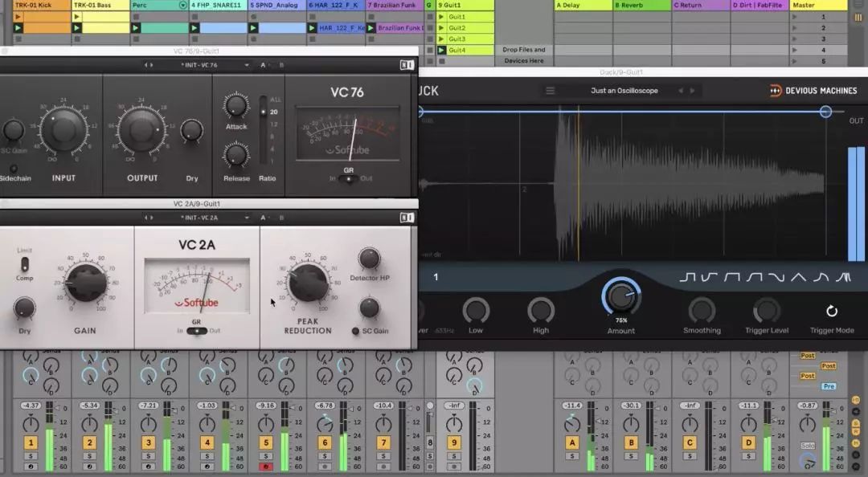
Task: Select the seventh ducking curve shape in Duck
Action: tap(821, 277)
